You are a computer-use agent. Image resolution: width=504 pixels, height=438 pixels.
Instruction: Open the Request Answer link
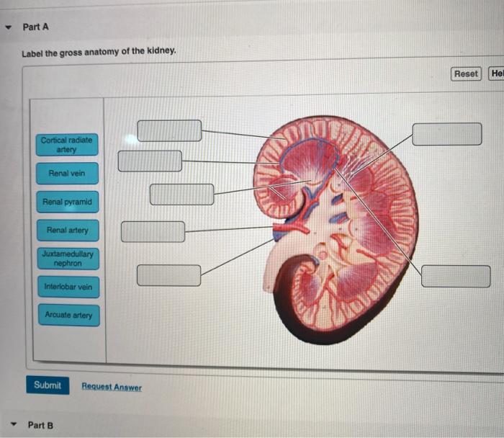tap(112, 387)
